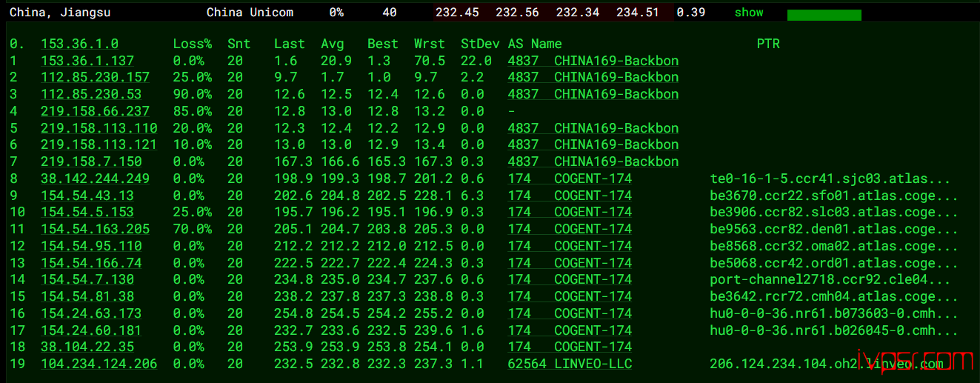
Task: Select the "China Unicom" provider text
Action: (x=250, y=13)
